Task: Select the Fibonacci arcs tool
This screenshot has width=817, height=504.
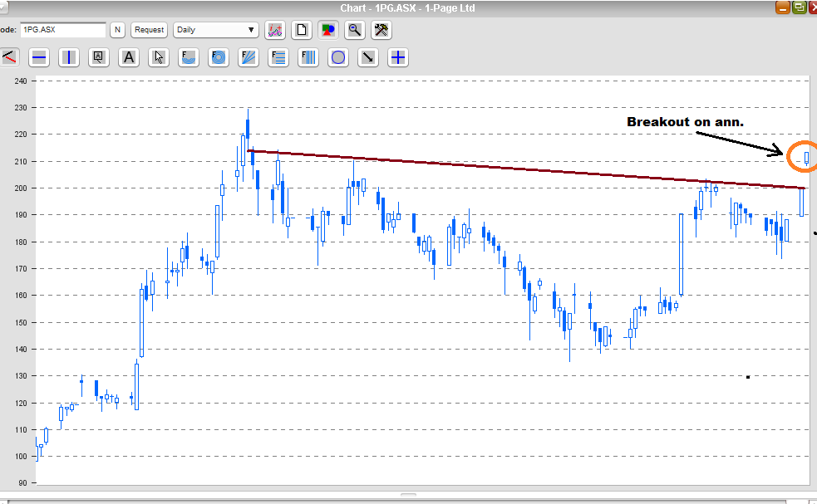Action: click(x=188, y=57)
